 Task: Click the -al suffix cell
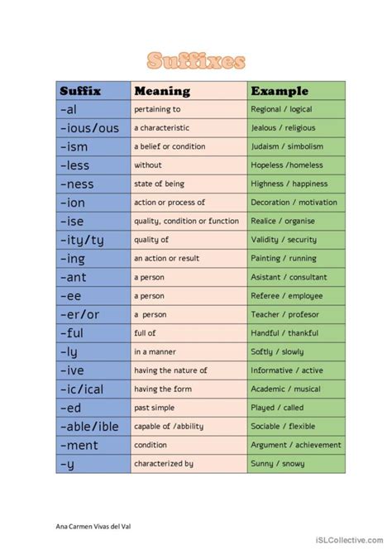(93, 109)
